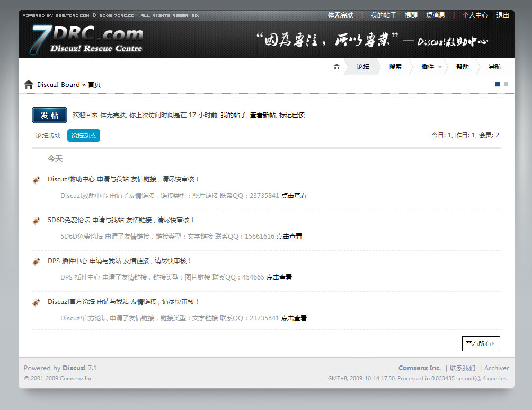Click the Discuz! link in footer

[74, 368]
